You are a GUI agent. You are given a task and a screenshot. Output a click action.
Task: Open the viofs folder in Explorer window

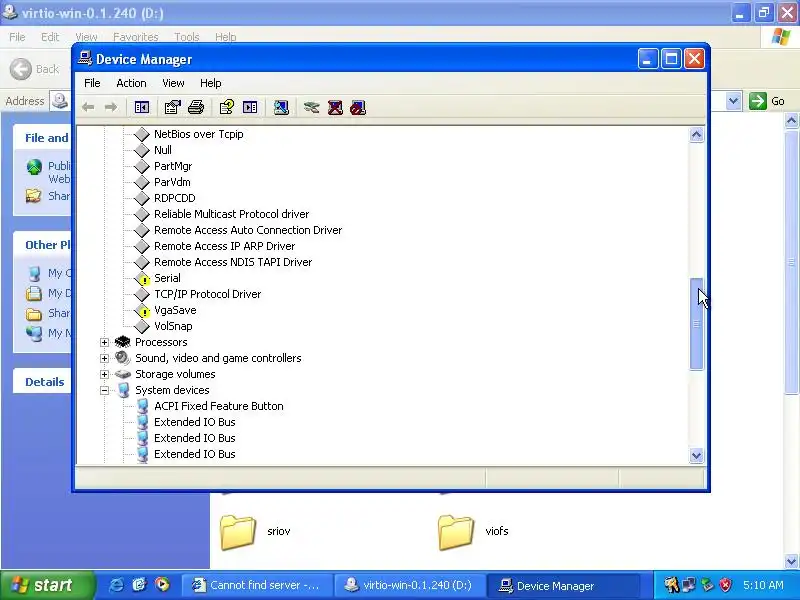click(456, 532)
